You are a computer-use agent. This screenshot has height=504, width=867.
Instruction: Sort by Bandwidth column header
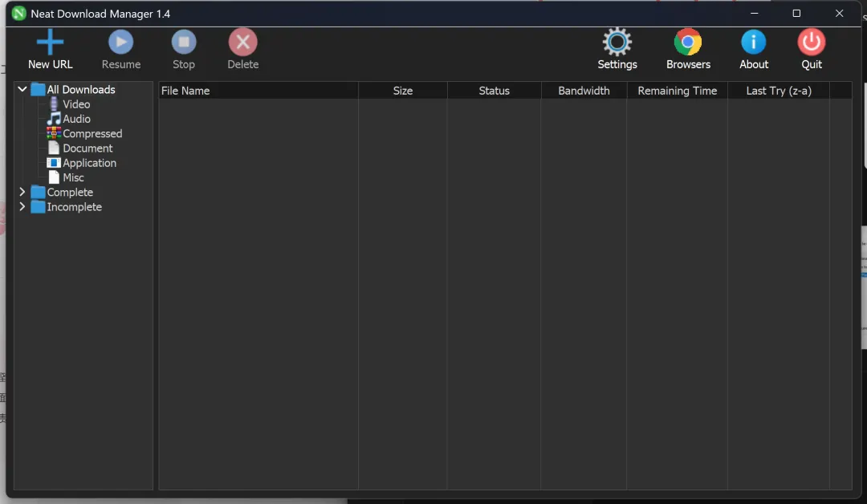pos(584,91)
